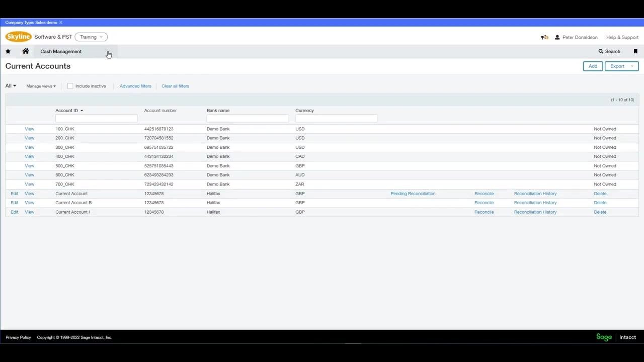Open favorites star icon

point(8,51)
